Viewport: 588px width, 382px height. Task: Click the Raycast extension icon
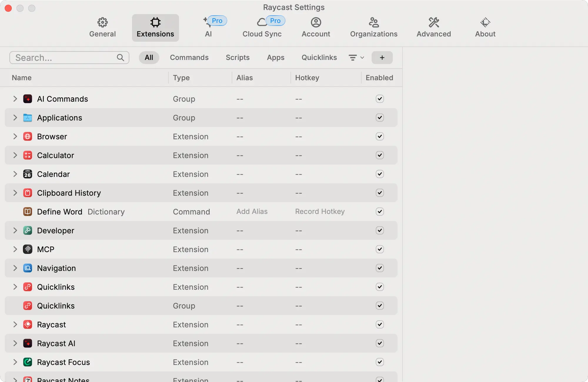tap(28, 324)
